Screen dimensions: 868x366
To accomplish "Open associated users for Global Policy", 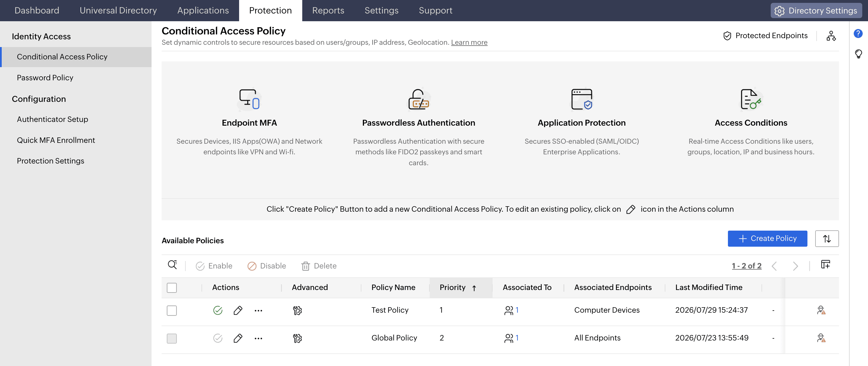I will click(x=511, y=338).
